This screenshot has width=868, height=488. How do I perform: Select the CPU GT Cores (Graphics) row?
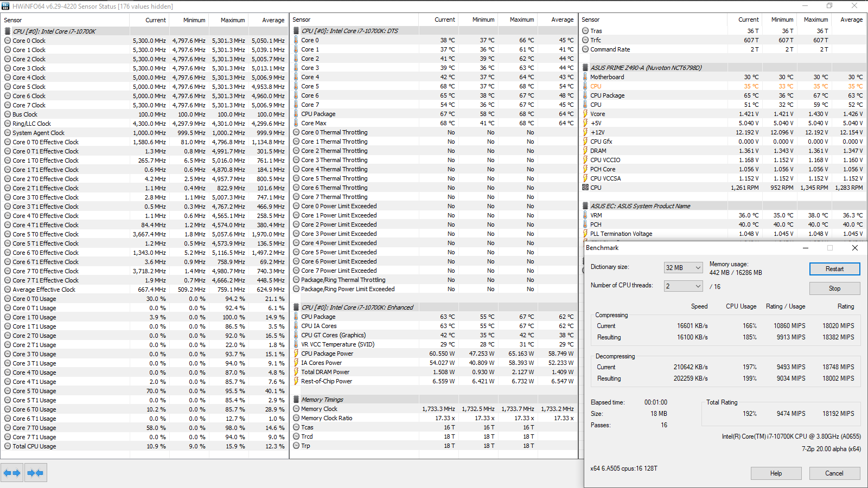(434, 335)
